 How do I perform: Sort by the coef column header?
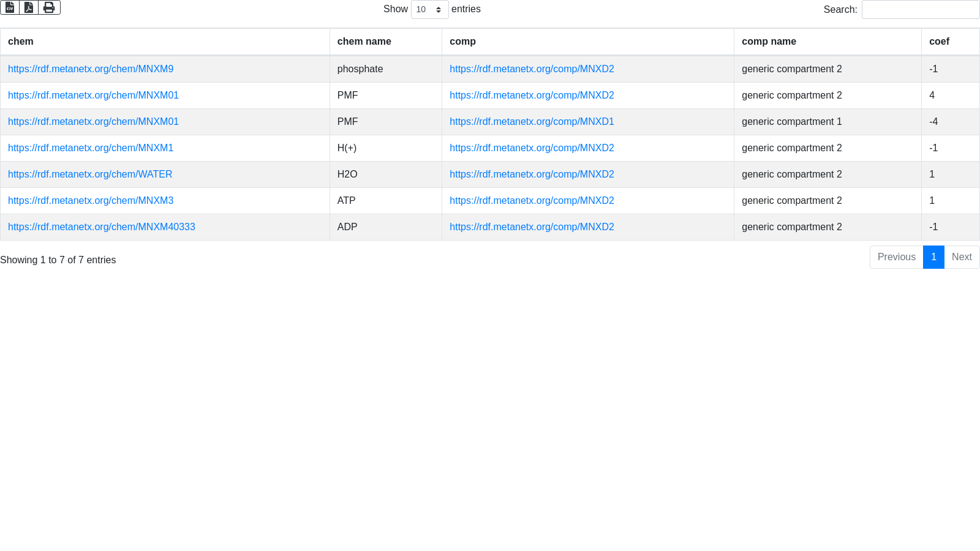point(939,42)
